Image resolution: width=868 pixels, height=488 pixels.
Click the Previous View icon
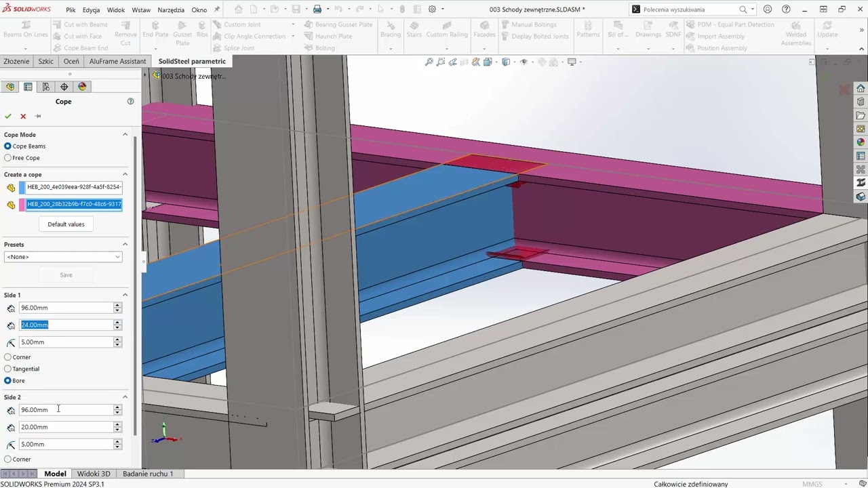[x=453, y=62]
